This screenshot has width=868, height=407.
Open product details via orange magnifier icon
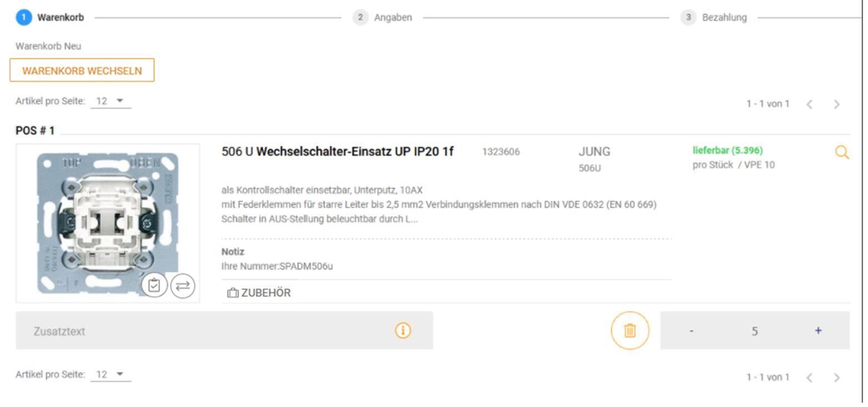tap(842, 152)
